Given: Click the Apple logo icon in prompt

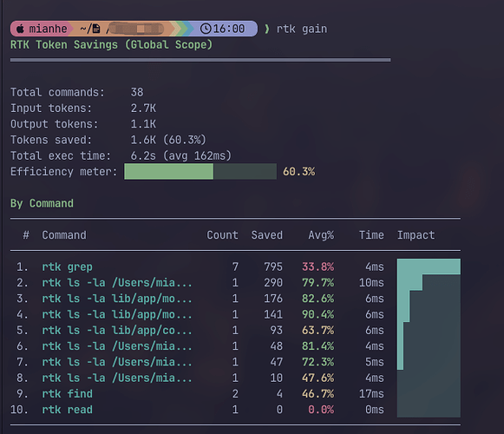Looking at the screenshot, I should [20, 29].
